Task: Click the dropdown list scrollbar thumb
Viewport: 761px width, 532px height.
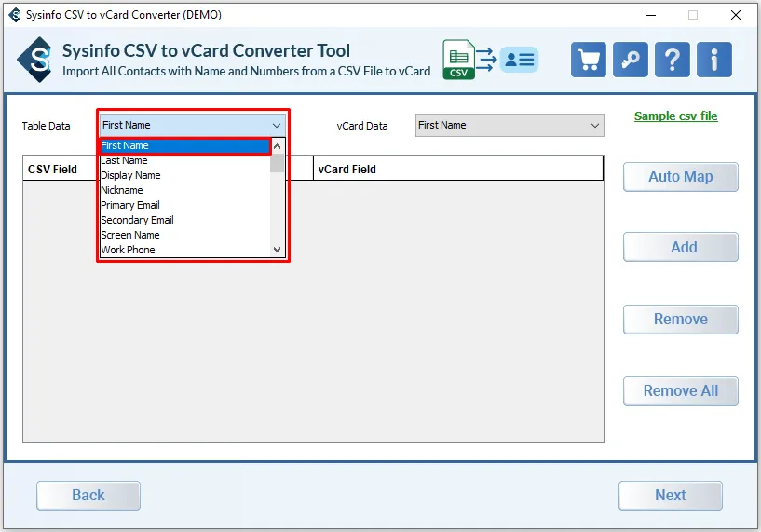Action: [278, 163]
